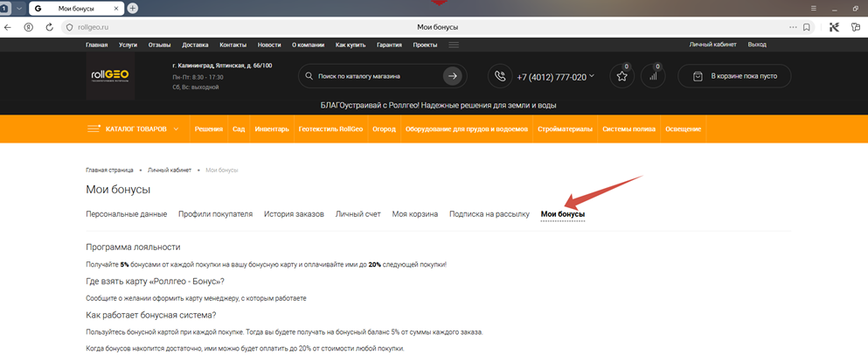Open product comparison bar-chart icon

point(652,77)
